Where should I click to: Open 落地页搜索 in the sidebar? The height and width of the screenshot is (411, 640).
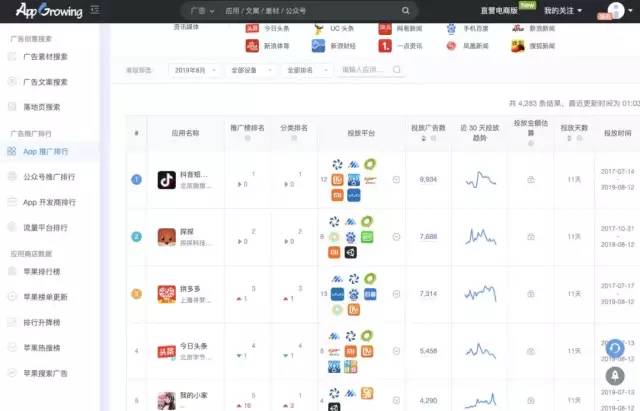tap(41, 107)
